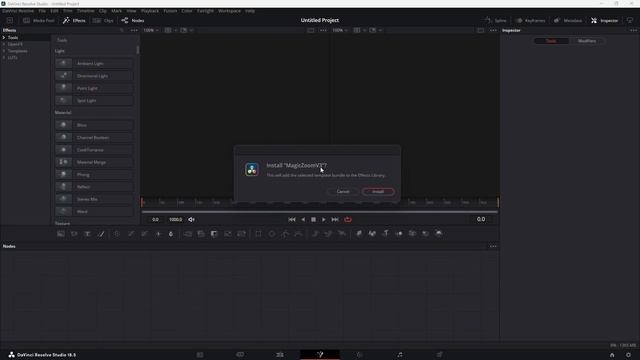Screen dimensions: 640x360
Task: Toggle playback loop mode
Action: (x=348, y=220)
